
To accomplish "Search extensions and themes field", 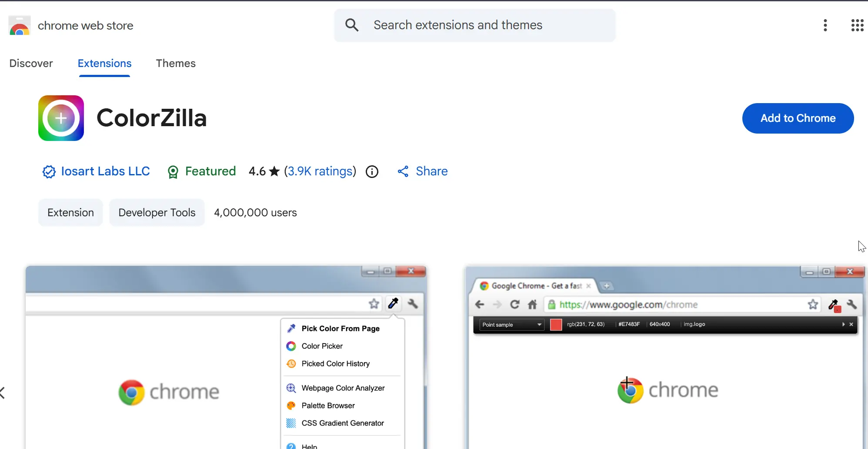I will pyautogui.click(x=475, y=25).
